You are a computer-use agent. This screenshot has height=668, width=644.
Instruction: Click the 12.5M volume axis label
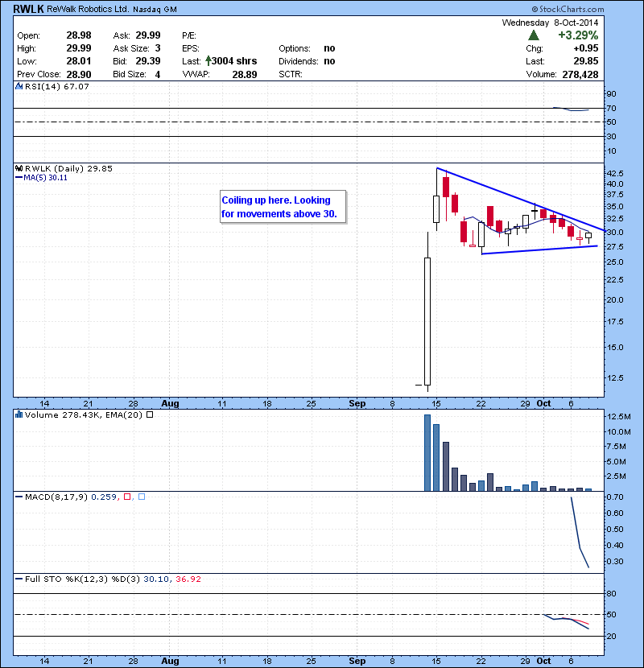619,417
